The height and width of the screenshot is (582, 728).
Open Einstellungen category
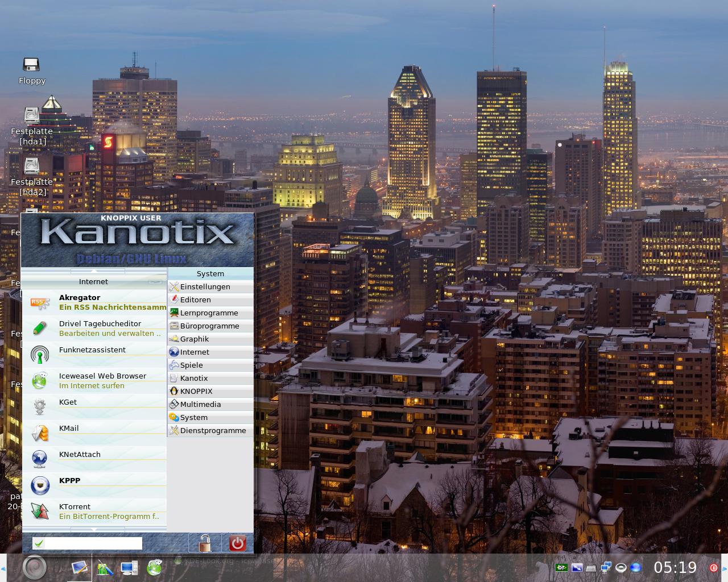tap(210, 287)
